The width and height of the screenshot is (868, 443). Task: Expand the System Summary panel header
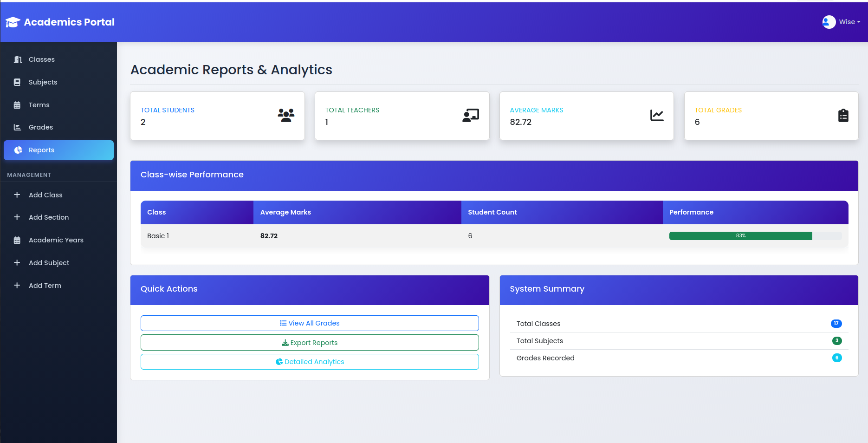(547, 289)
